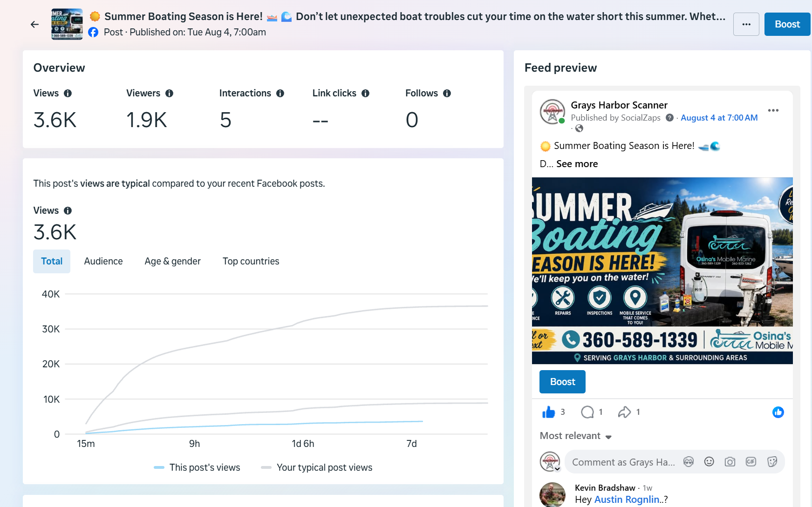Open the August 4 at 7:00 AM timestamp
Image resolution: width=812 pixels, height=507 pixels.
[719, 118]
